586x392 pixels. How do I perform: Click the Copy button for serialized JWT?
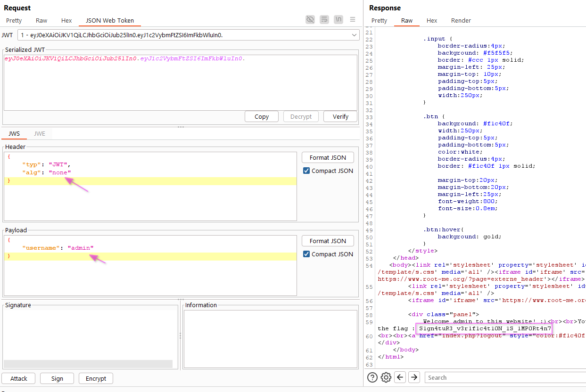click(x=262, y=116)
